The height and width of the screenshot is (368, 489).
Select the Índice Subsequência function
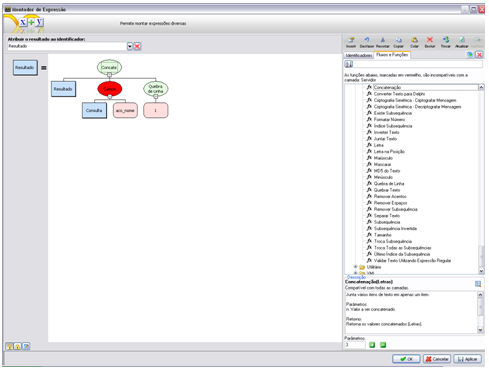393,126
